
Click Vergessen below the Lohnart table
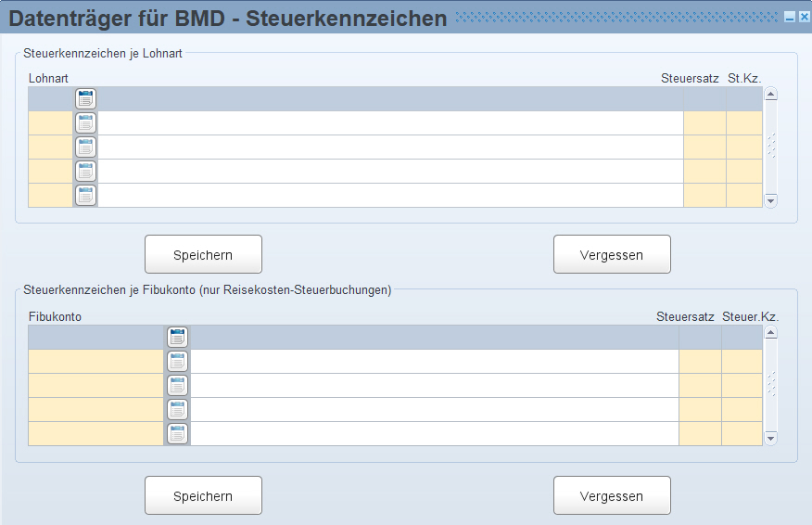(612, 254)
